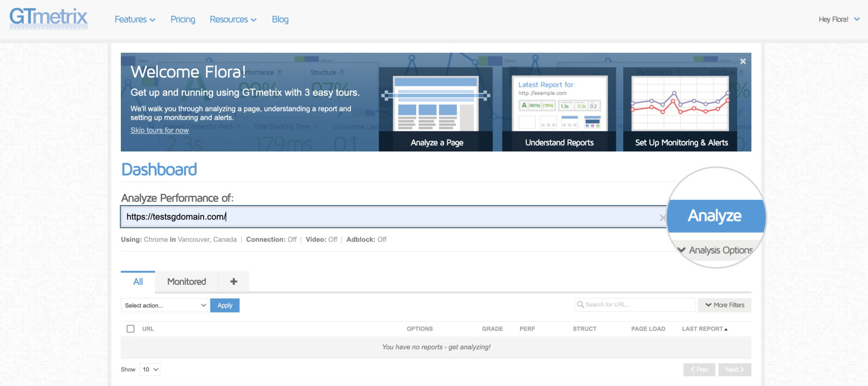Viewport: 868px width, 386px height.
Task: Expand the Features menu
Action: pyautogui.click(x=135, y=20)
